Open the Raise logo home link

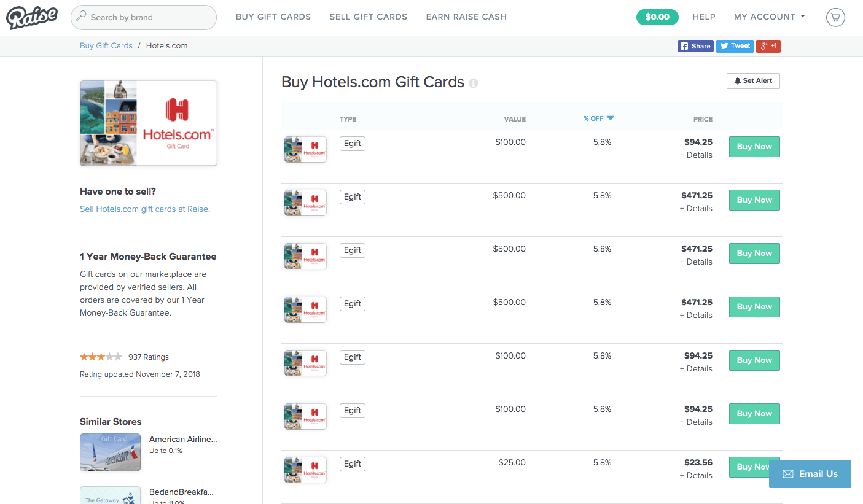pos(32,17)
